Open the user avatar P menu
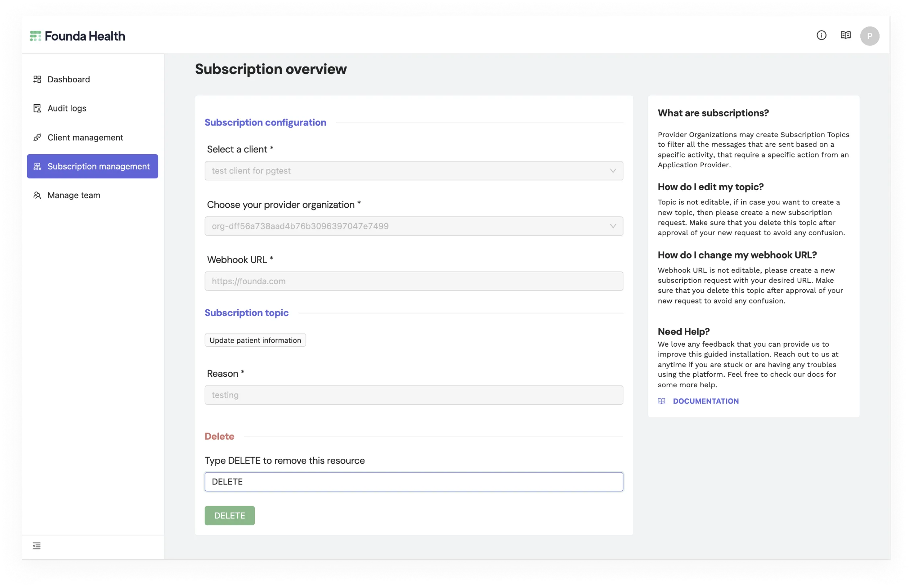This screenshot has width=913, height=588. click(870, 36)
